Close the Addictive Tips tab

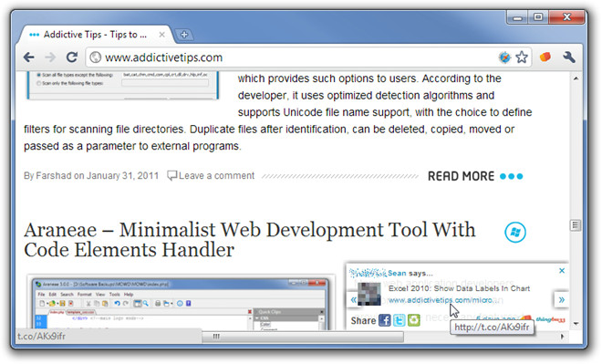point(162,35)
